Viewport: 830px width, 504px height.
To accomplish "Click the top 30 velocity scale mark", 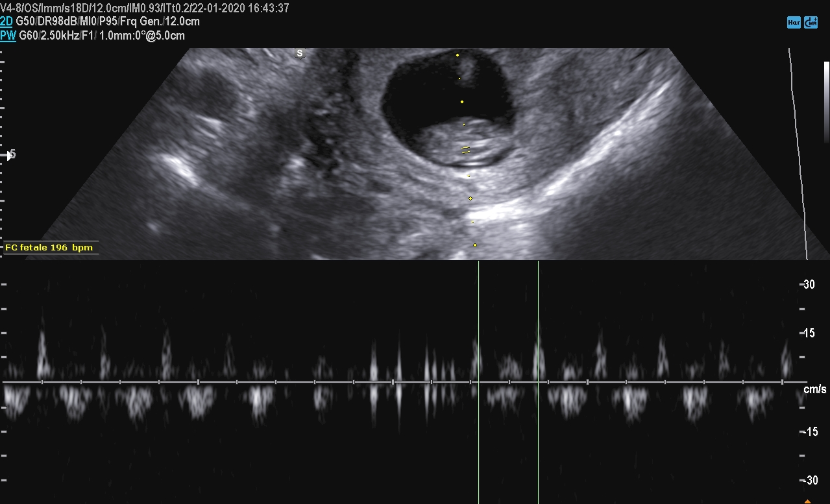I will coord(809,284).
